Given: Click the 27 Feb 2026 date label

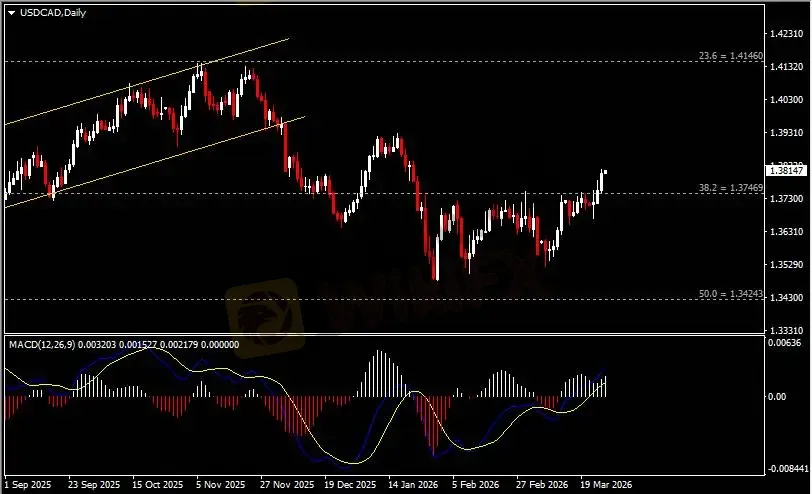Looking at the screenshot, I should tap(542, 485).
